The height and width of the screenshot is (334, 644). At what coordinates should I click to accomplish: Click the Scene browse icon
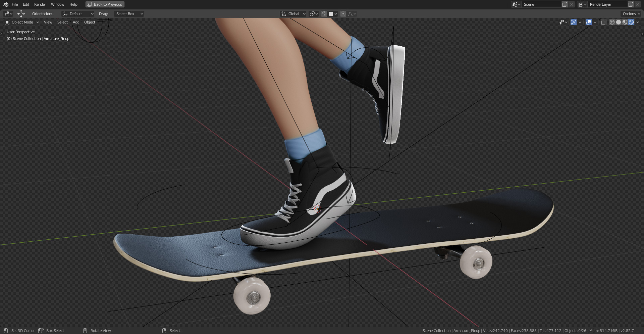(516, 4)
